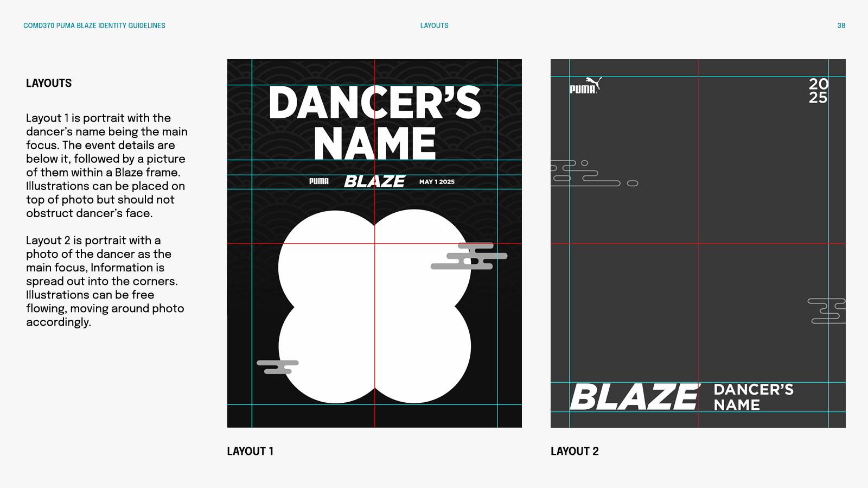
Task: Click the Puma cat logo in Layout 2
Action: click(585, 85)
